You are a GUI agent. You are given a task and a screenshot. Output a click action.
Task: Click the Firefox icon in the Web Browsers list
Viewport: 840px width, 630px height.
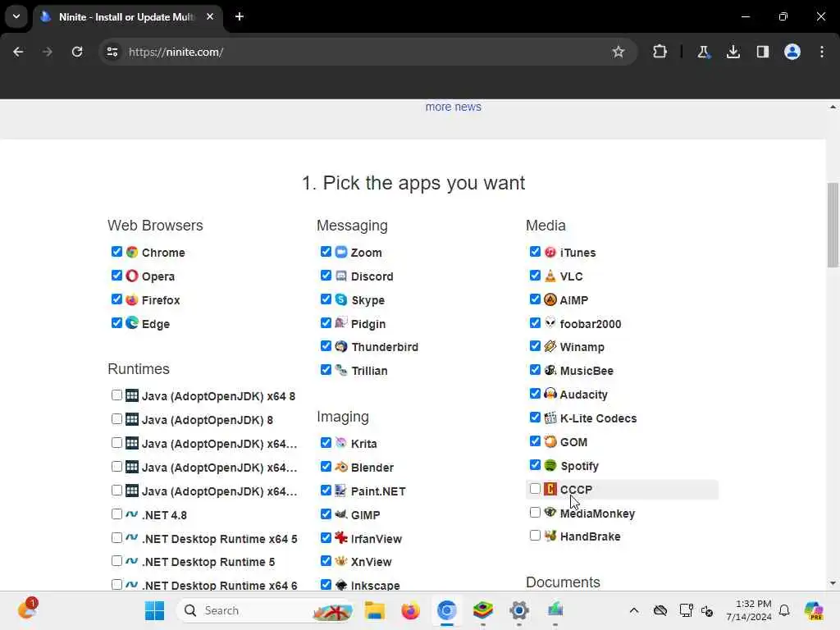click(132, 299)
